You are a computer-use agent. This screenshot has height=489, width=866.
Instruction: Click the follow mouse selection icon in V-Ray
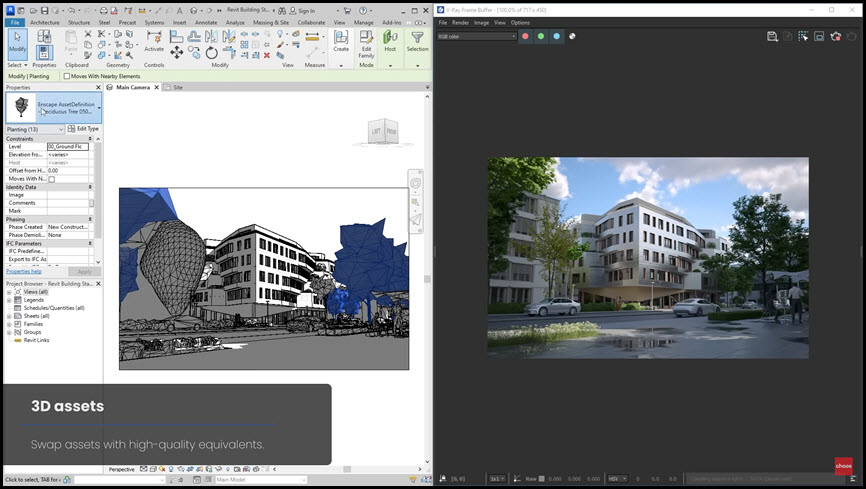(803, 36)
